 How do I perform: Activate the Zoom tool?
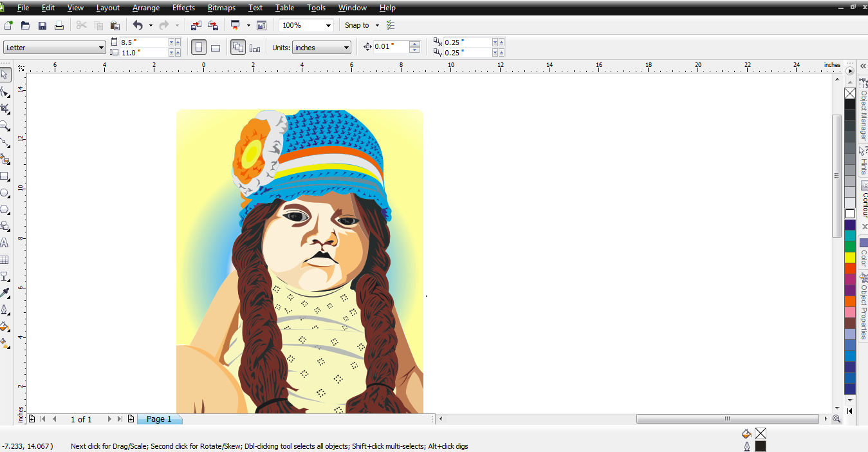coord(6,126)
